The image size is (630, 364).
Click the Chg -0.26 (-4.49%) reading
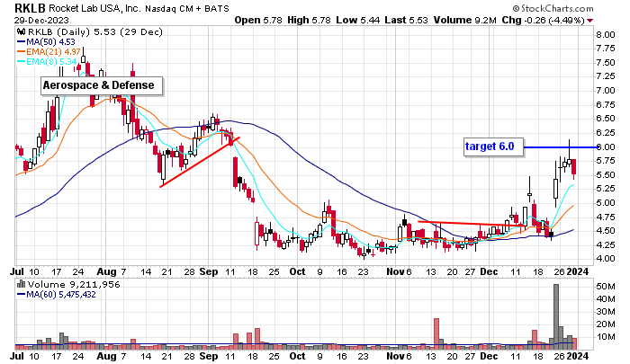(x=543, y=20)
